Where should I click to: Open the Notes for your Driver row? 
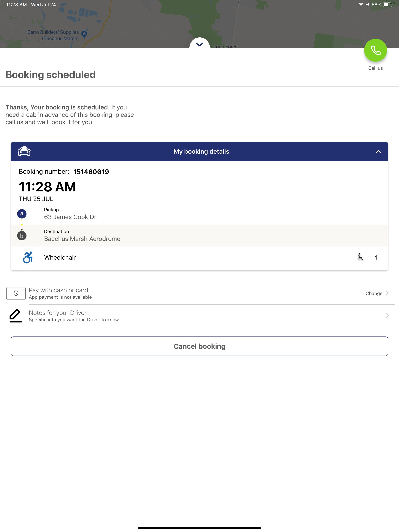pos(199,316)
